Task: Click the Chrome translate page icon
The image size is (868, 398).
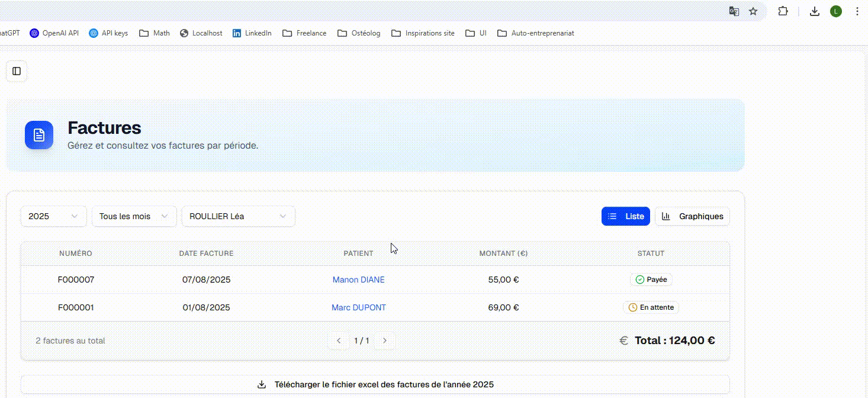Action: (x=734, y=11)
